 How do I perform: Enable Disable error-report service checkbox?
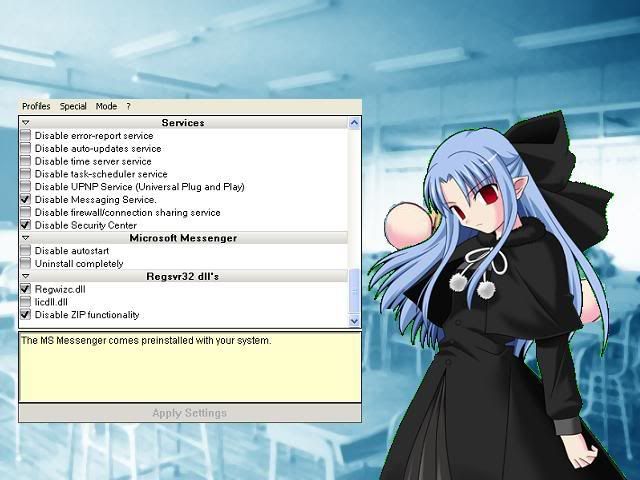tap(26, 136)
